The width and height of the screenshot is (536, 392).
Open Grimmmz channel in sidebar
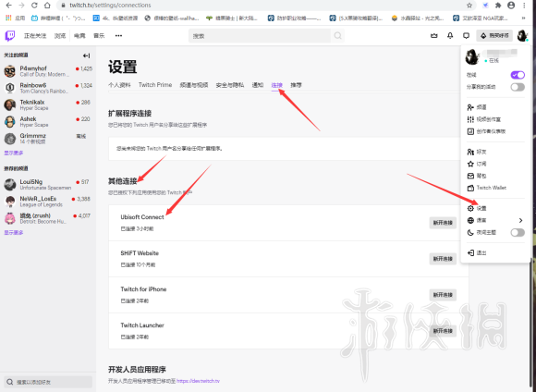pos(48,138)
